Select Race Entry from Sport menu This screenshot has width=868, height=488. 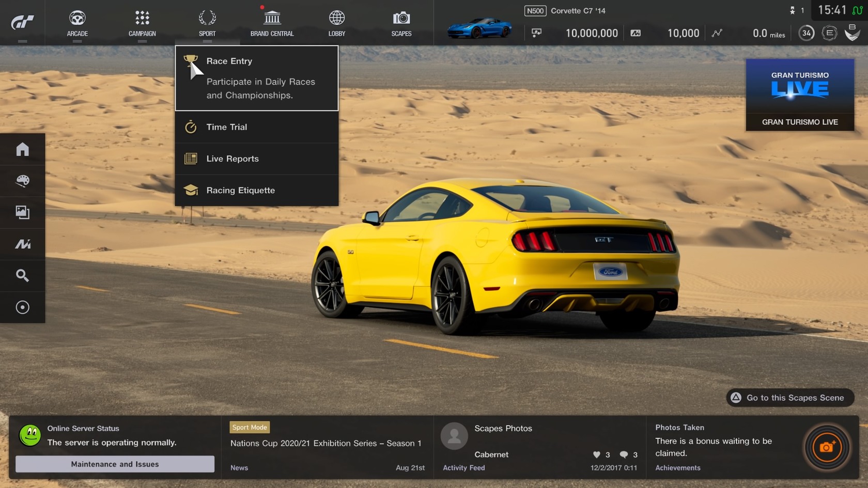click(257, 78)
